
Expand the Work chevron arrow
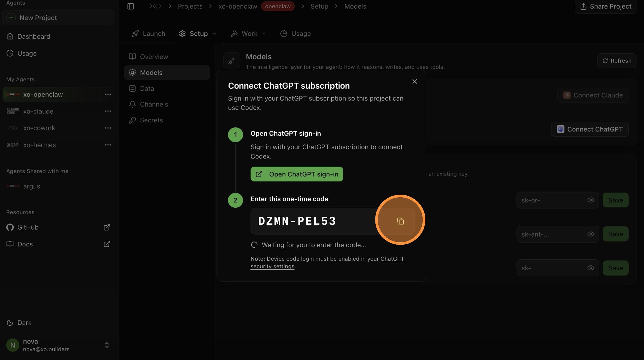point(264,34)
